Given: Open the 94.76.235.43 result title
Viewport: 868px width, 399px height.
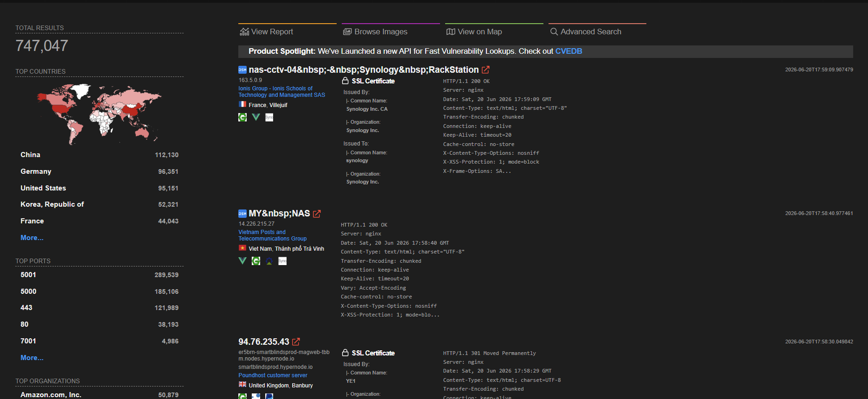Looking at the screenshot, I should (264, 342).
